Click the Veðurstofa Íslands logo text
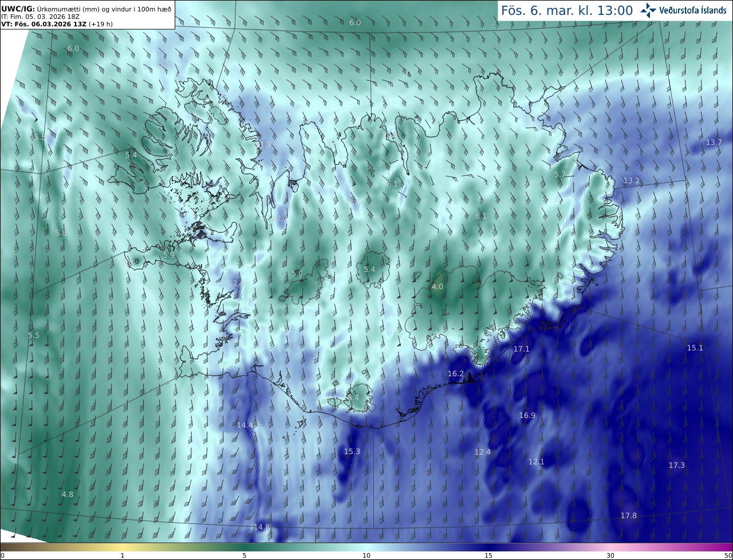The image size is (733, 560). tap(693, 10)
